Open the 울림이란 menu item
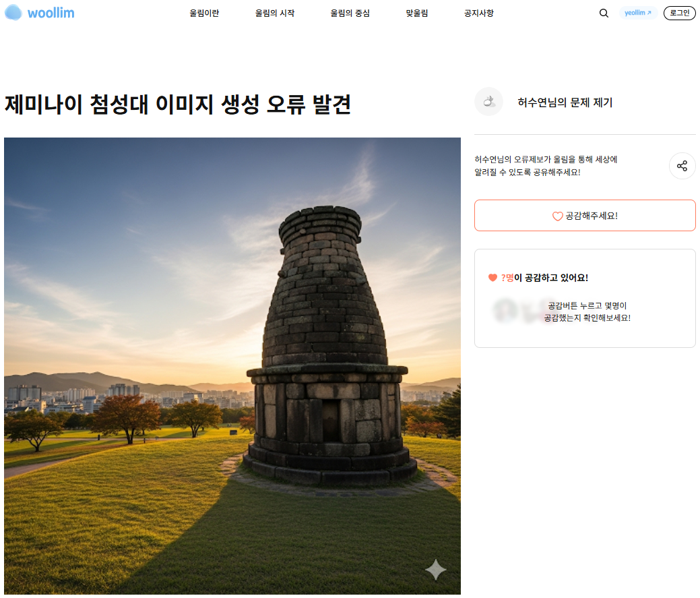This screenshot has height=598, width=700. pos(204,13)
